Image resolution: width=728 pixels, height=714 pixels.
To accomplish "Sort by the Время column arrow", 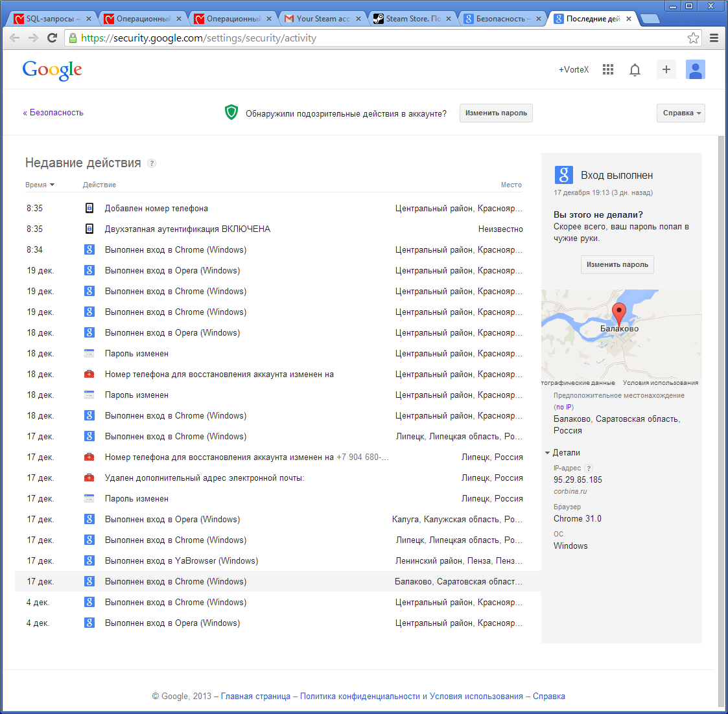I will point(52,185).
